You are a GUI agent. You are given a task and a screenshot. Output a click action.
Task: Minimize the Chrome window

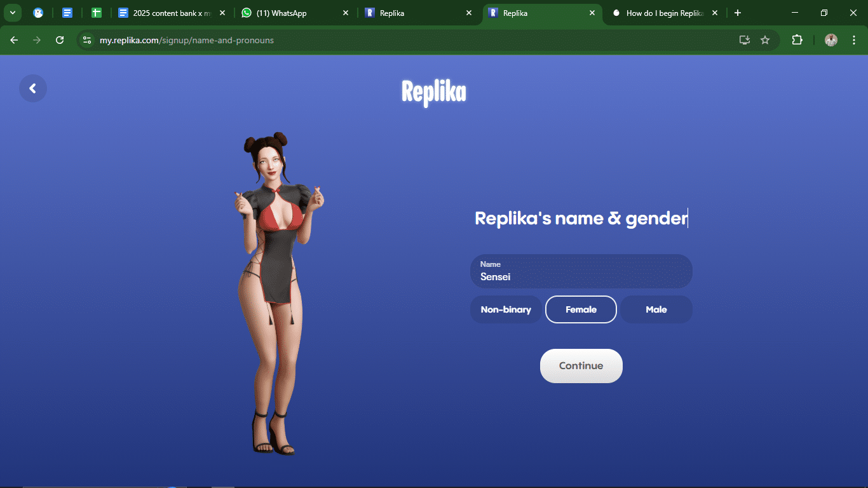coord(795,13)
